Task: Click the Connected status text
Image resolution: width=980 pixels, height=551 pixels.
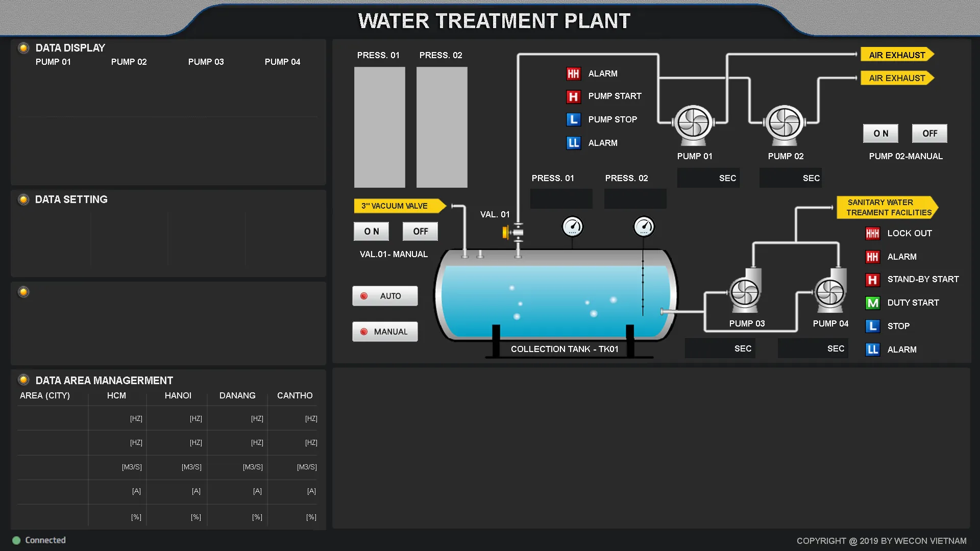Action: pos(45,540)
